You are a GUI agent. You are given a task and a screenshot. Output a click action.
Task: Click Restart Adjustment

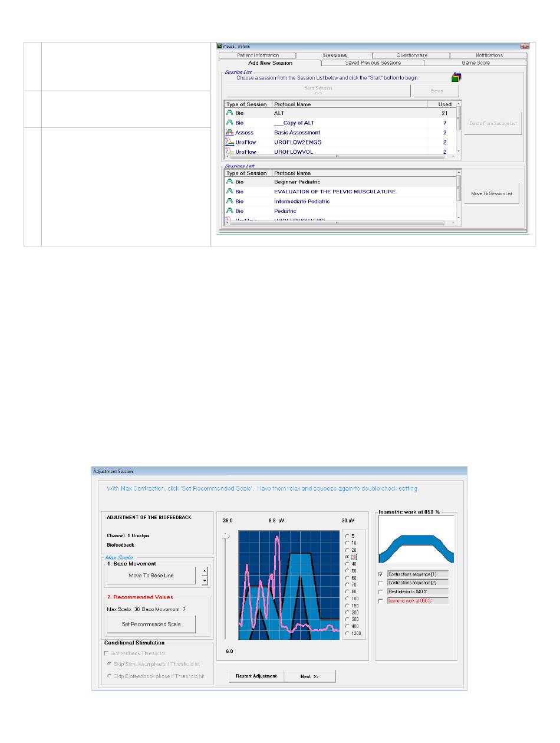256,676
